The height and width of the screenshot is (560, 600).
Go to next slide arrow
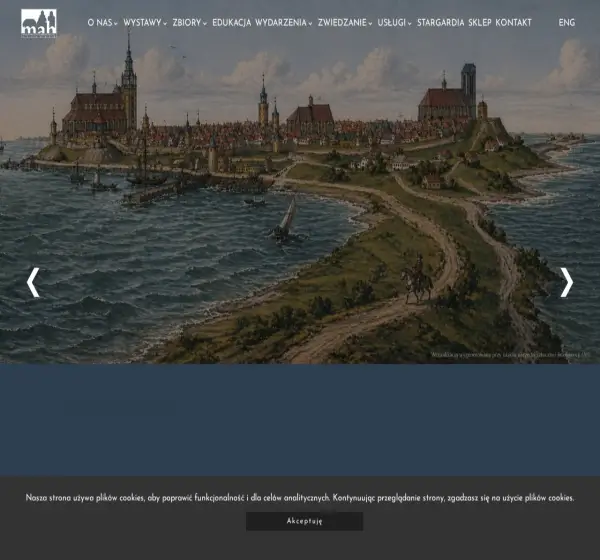[x=567, y=282]
